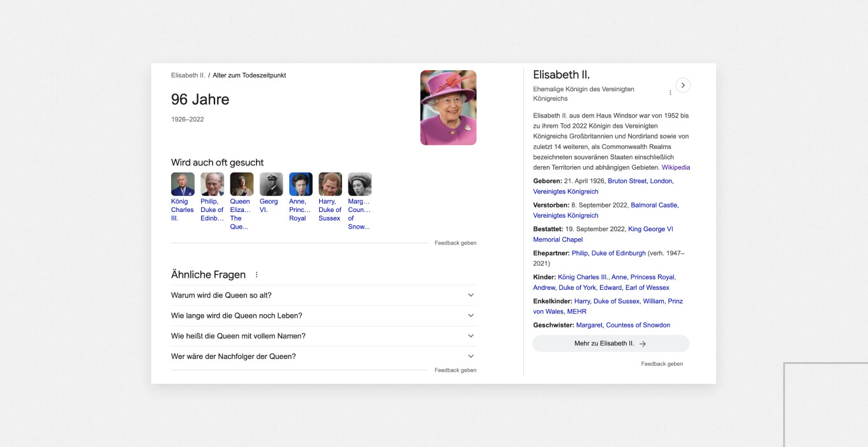Open the Wikipedia link

(x=676, y=167)
